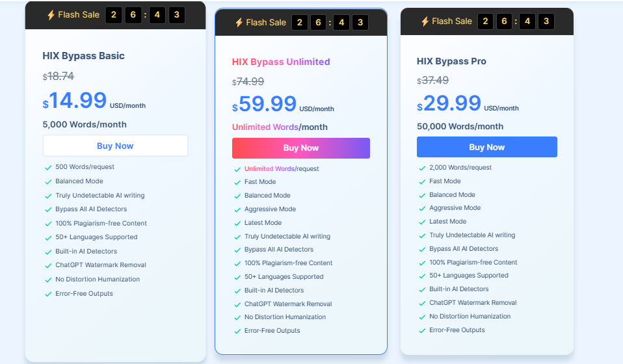Click the Flash Sale label on Basic plan
Viewport: 623px width, 364px height.
(79, 15)
